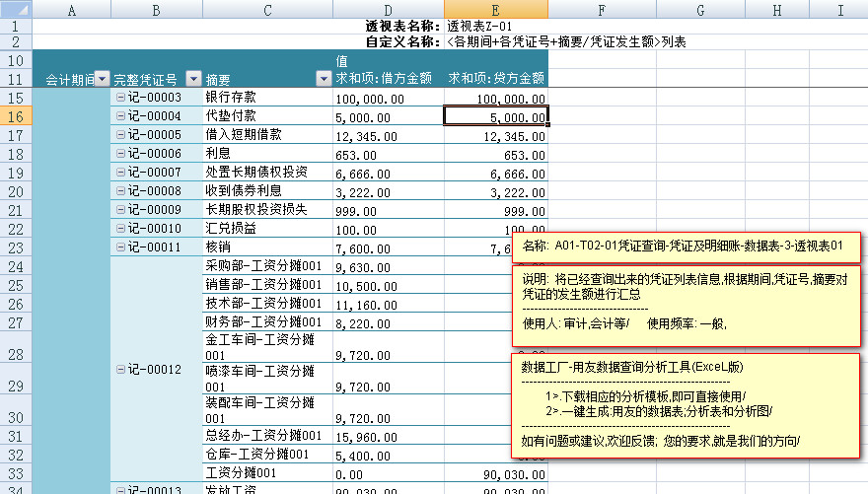The image size is (868, 494).
Task: Click the 说明 description note box
Action: [x=686, y=306]
